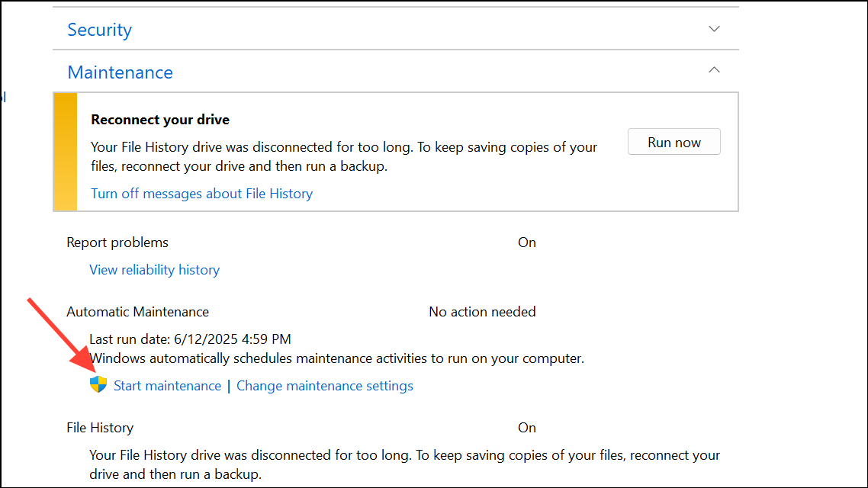This screenshot has height=488, width=868.
Task: Click the shield icon beside Start maintenance
Action: pos(98,384)
